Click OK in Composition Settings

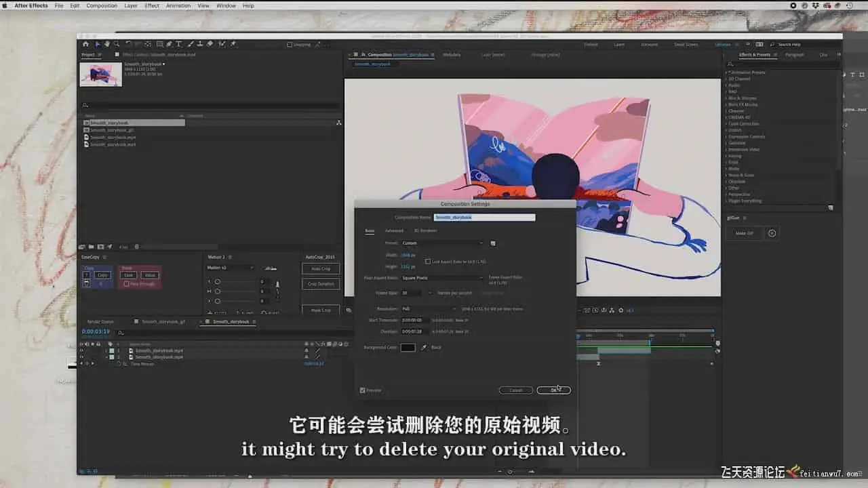pyautogui.click(x=553, y=390)
